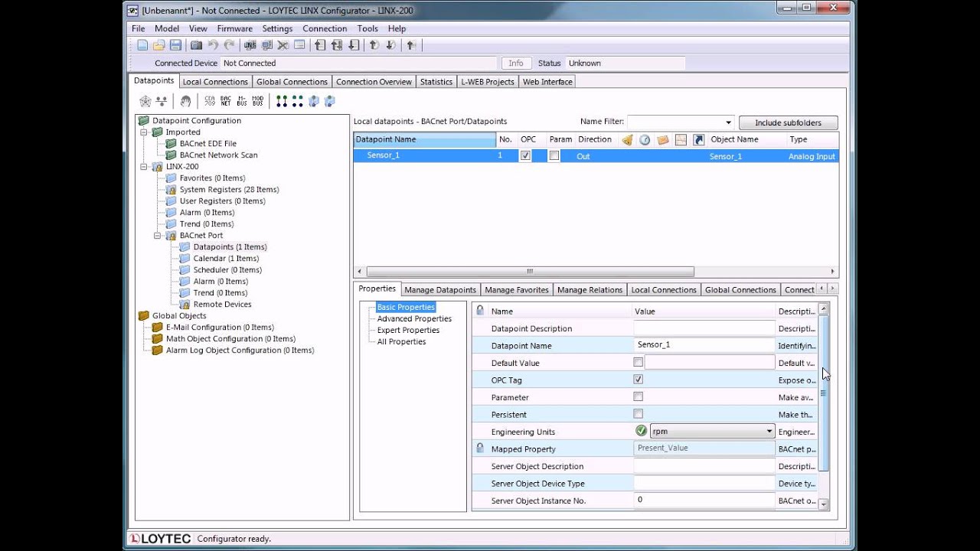Screen dimensions: 980x551
Task: Click the Server Object Instance No. field
Action: point(704,500)
